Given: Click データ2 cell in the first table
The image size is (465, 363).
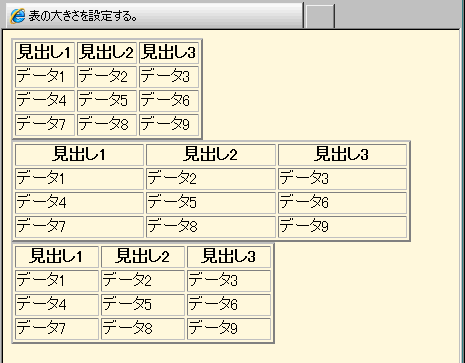Looking at the screenshot, I should (x=107, y=77).
